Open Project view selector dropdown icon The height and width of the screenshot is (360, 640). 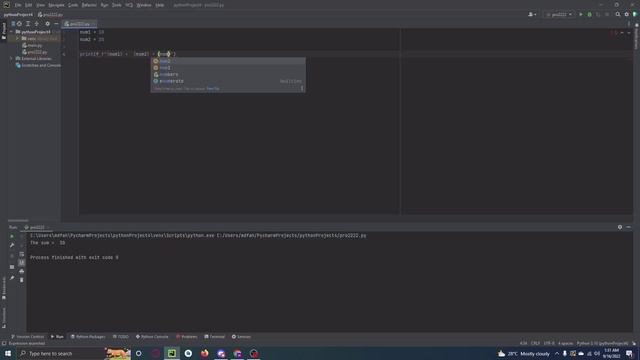click(13, 24)
